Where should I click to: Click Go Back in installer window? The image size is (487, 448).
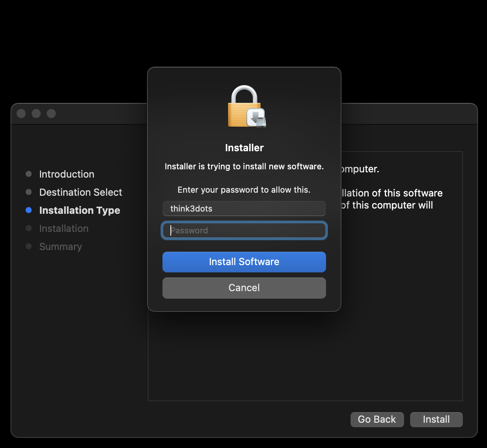tap(377, 419)
